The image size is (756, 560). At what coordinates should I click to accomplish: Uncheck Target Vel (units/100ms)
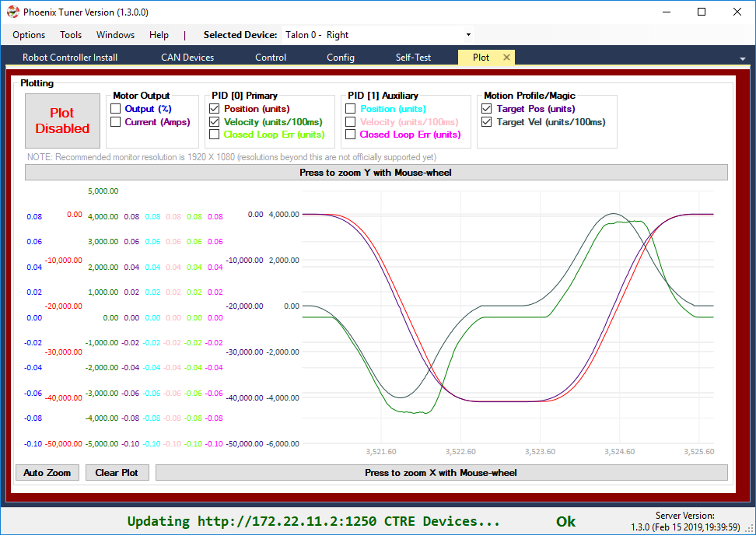pos(486,121)
